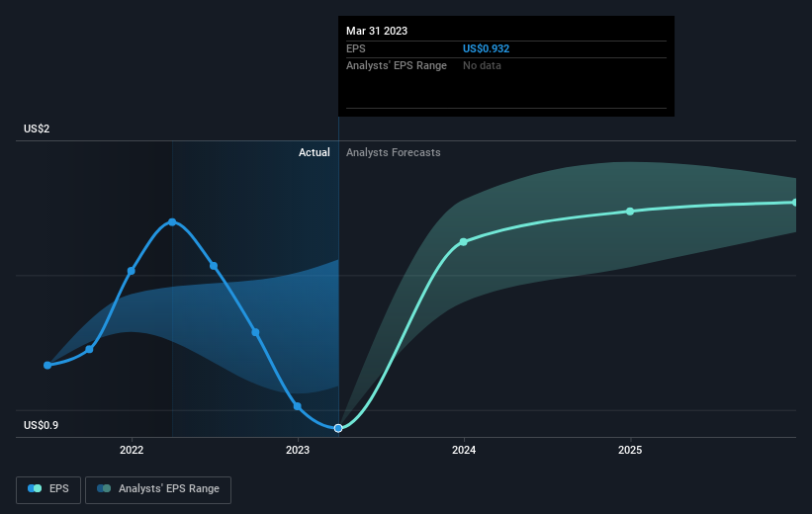812x514 pixels.
Task: Click the EPS data point in late 2022
Action: [255, 332]
